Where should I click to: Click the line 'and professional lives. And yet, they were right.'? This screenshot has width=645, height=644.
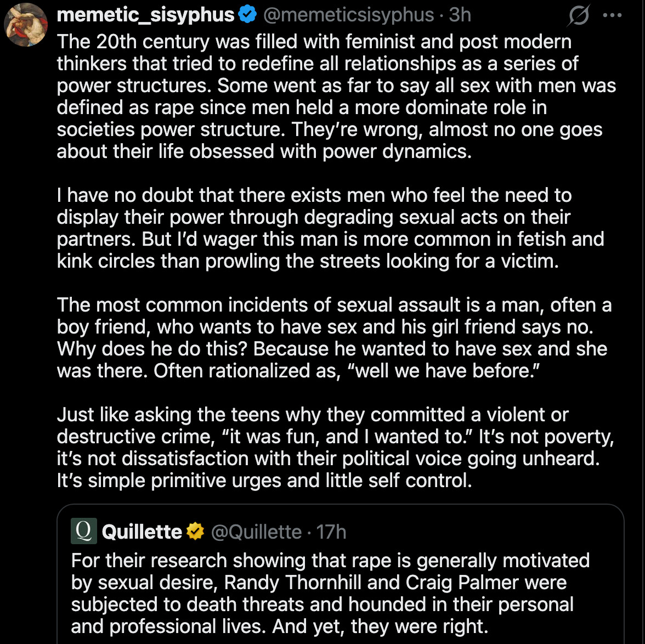pyautogui.click(x=280, y=626)
